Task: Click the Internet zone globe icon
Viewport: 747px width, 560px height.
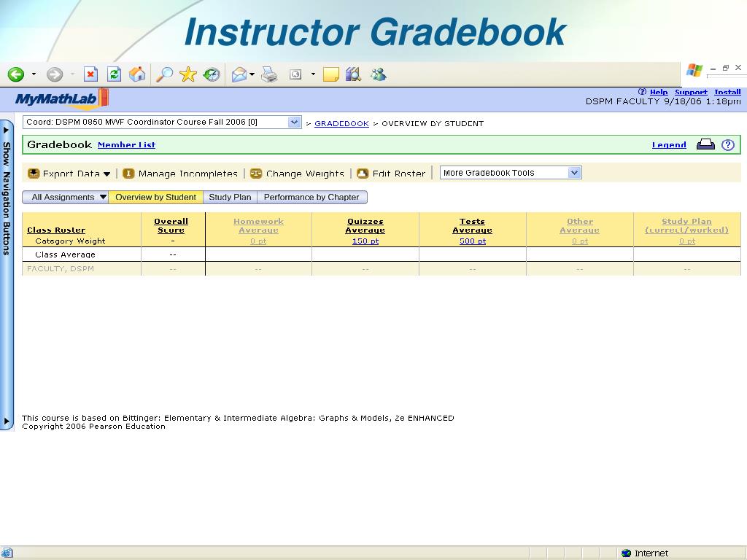Action: click(627, 553)
